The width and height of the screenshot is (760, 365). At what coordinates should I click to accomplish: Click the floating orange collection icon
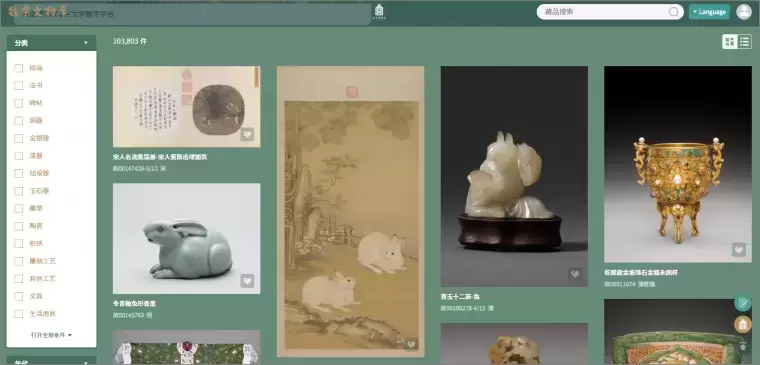[743, 324]
